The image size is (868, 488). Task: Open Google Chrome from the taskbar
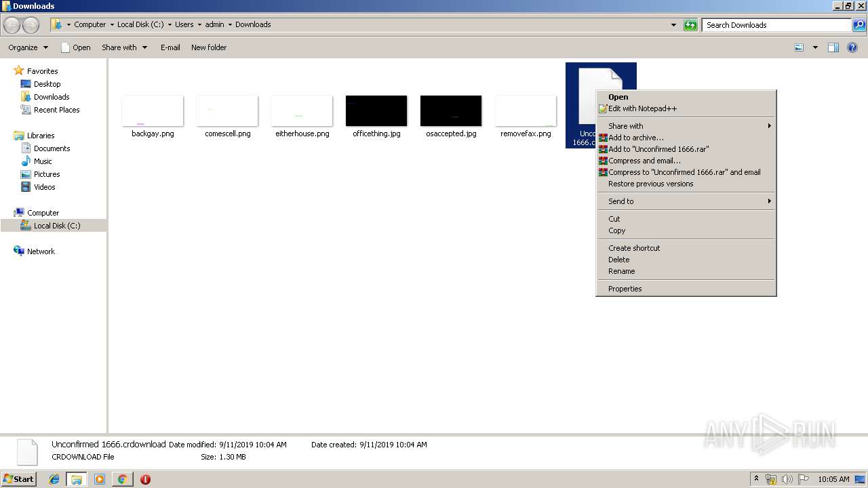coord(122,479)
